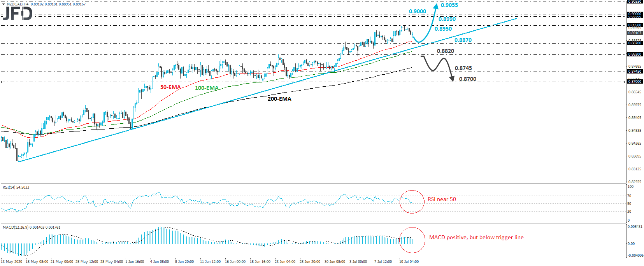Click the black 0.8700 annotation
The height and width of the screenshot is (266, 644).
click(468, 79)
